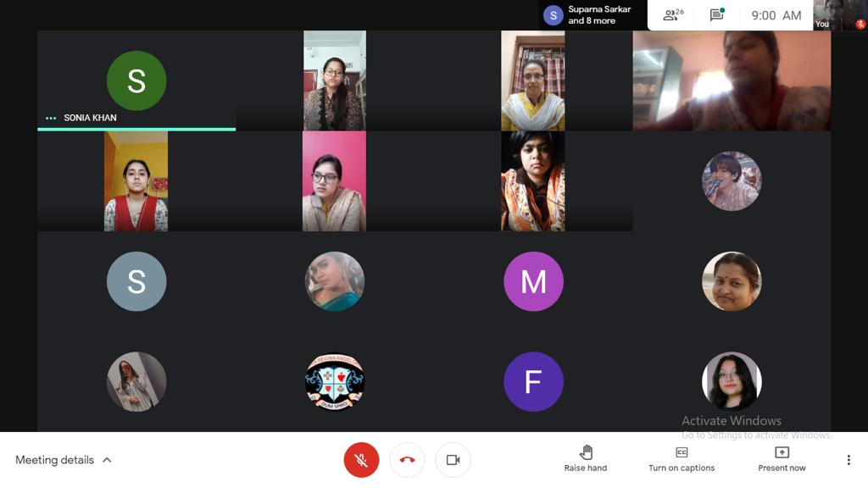
Task: Open your self-view thumbnail labeled You
Action: coord(840,15)
